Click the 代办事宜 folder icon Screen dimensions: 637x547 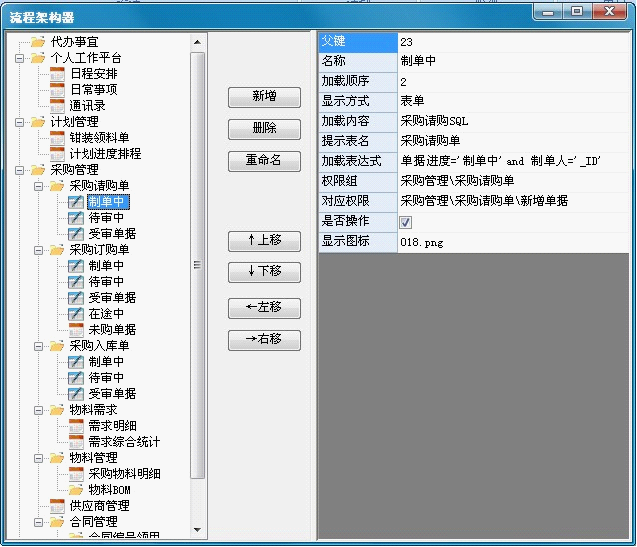click(x=38, y=42)
